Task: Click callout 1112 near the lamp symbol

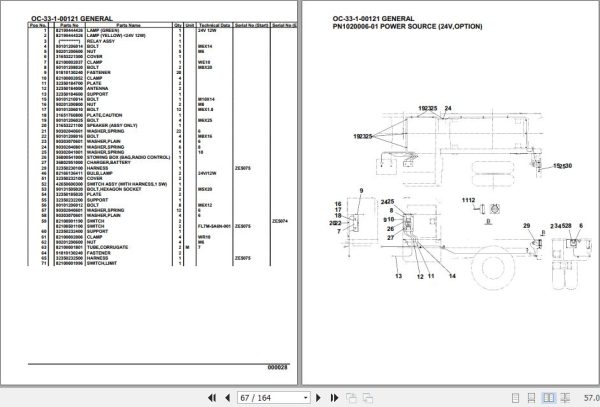Action: point(468,200)
